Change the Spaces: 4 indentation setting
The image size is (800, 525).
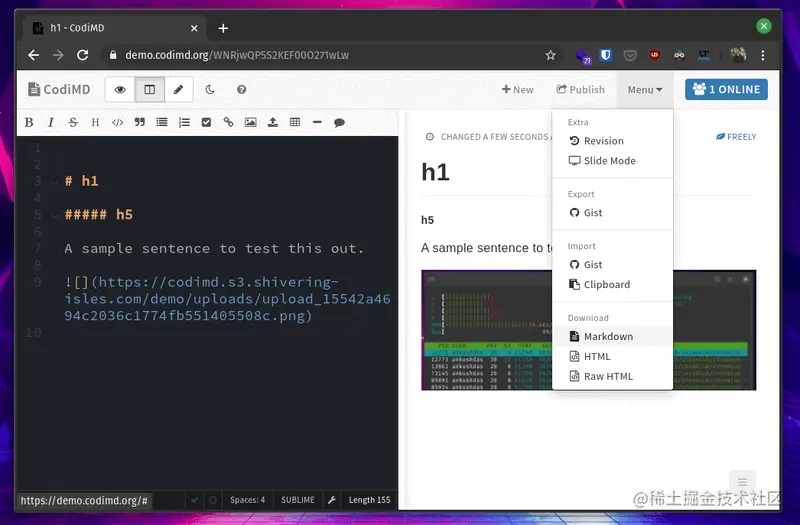coord(247,500)
